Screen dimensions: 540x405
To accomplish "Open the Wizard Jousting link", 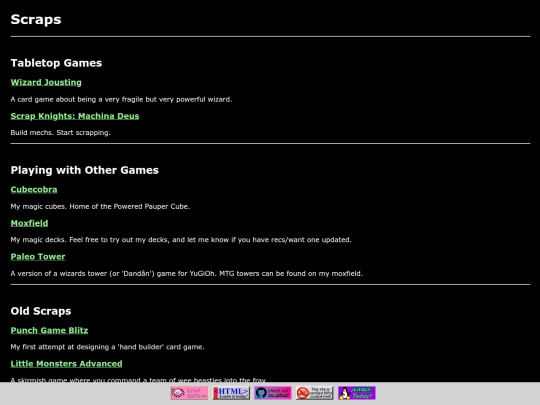I will point(46,82).
